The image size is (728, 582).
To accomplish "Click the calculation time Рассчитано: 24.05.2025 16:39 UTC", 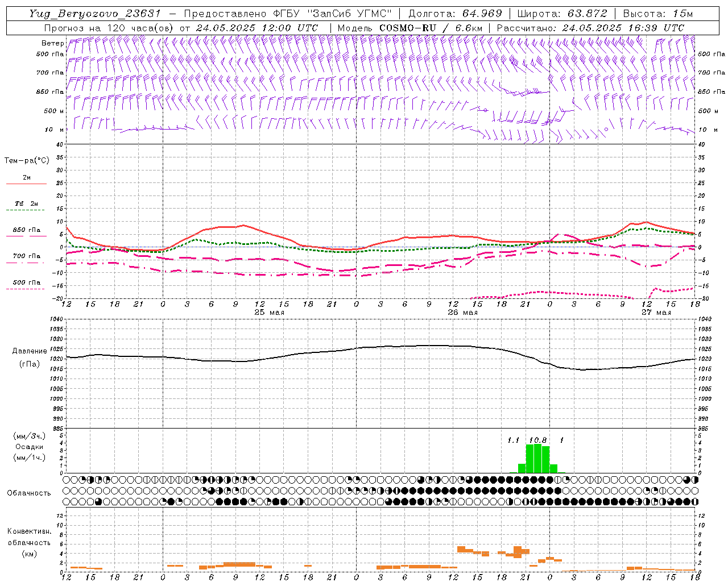I will click(590, 28).
